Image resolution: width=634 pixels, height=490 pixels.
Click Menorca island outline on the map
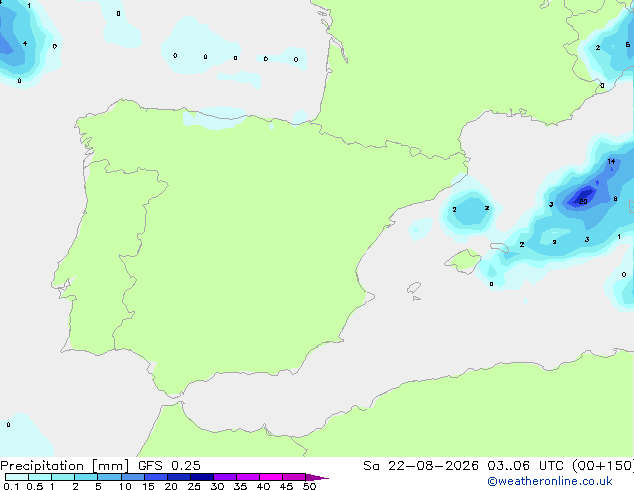[x=500, y=247]
